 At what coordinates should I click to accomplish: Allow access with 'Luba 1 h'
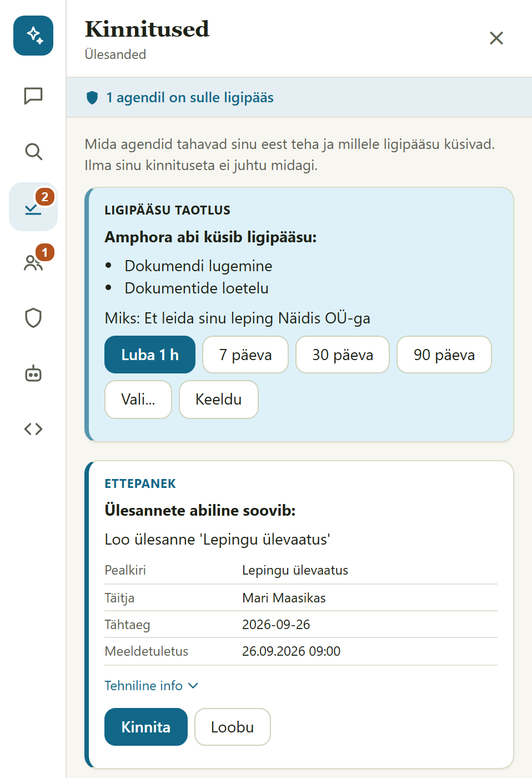[150, 355]
